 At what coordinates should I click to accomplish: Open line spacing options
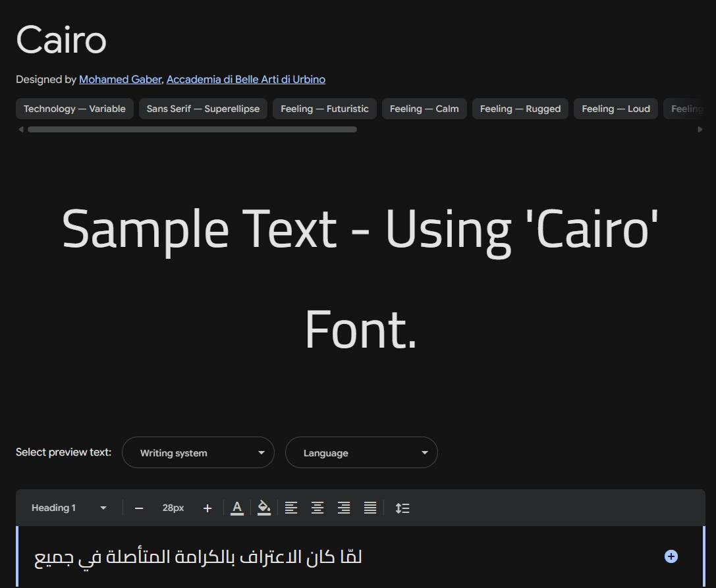402,508
